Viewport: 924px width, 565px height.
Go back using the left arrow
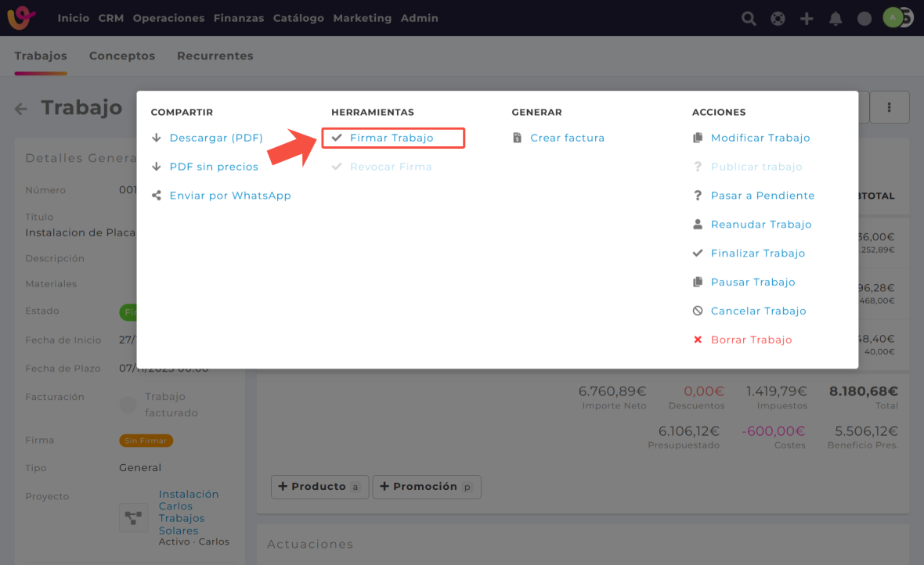pos(21,109)
